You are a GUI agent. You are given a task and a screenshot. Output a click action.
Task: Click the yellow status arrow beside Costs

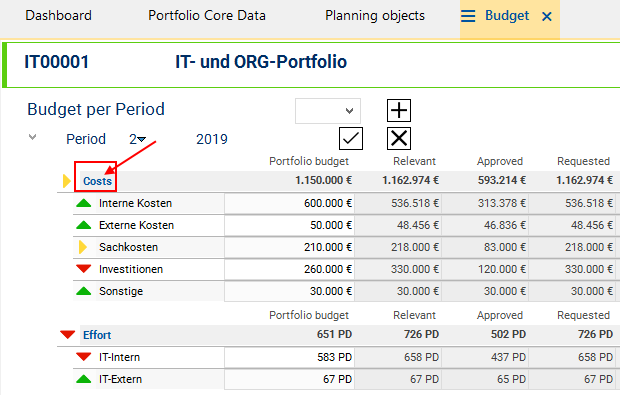(67, 181)
